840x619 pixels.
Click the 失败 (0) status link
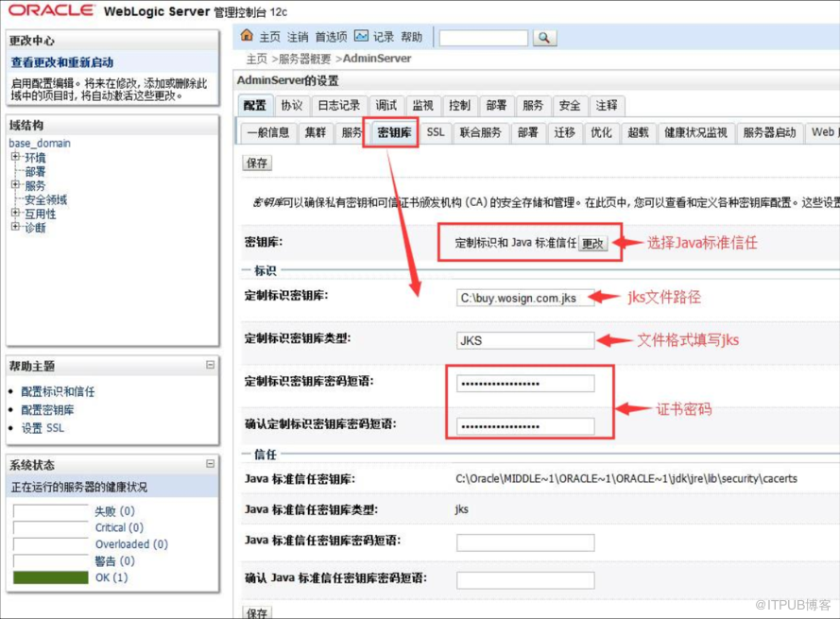(x=114, y=510)
